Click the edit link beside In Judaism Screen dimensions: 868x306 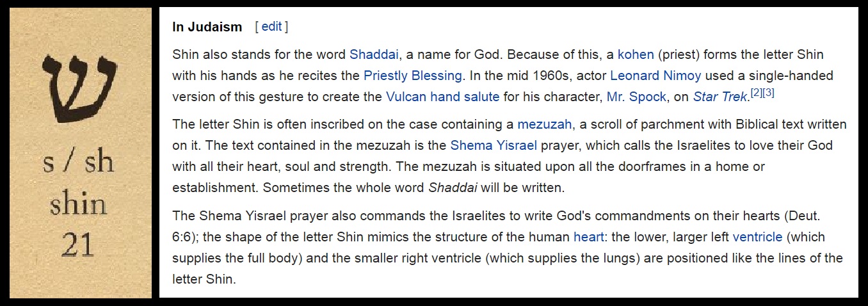[271, 27]
